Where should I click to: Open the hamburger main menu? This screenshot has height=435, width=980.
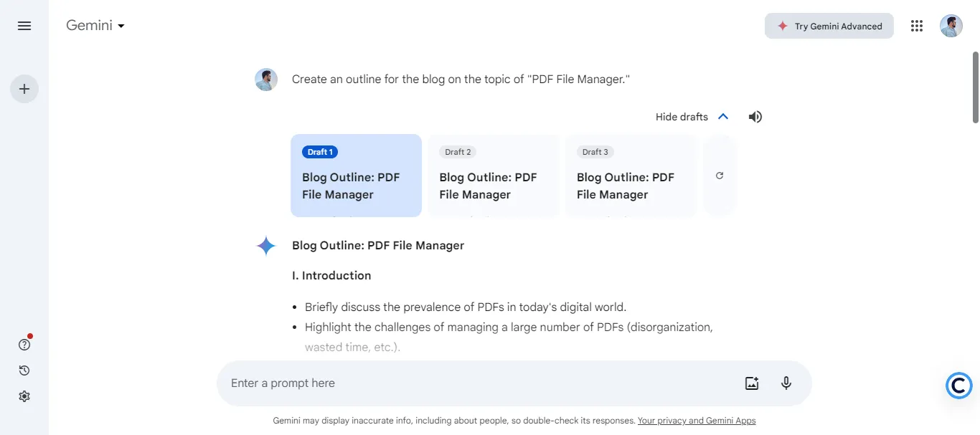[24, 26]
